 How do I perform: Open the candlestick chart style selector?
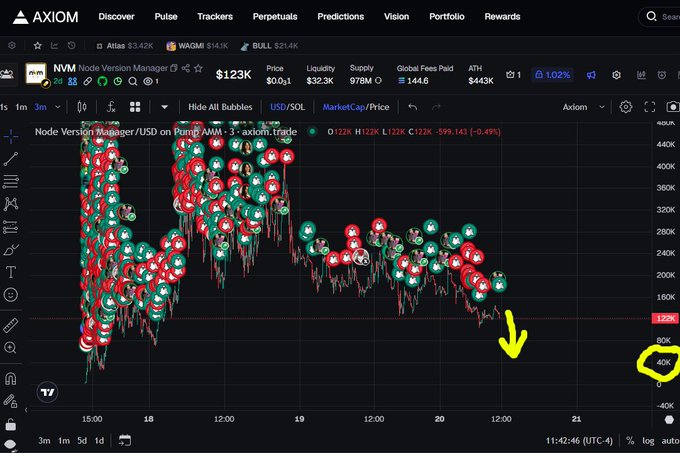pyautogui.click(x=82, y=107)
